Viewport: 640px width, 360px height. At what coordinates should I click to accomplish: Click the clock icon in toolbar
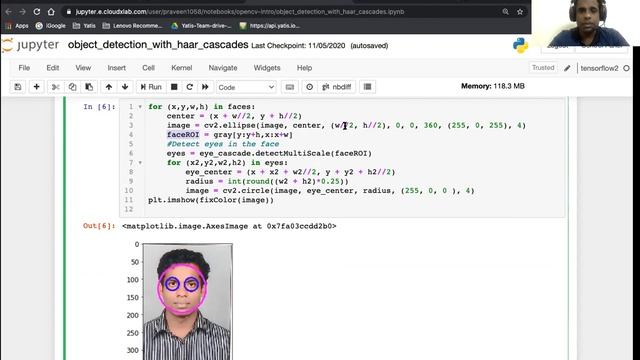pyautogui.click(x=309, y=87)
